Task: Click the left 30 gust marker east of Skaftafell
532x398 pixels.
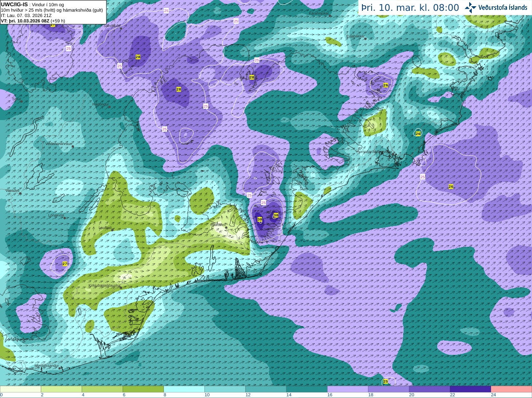Action: coord(260,219)
